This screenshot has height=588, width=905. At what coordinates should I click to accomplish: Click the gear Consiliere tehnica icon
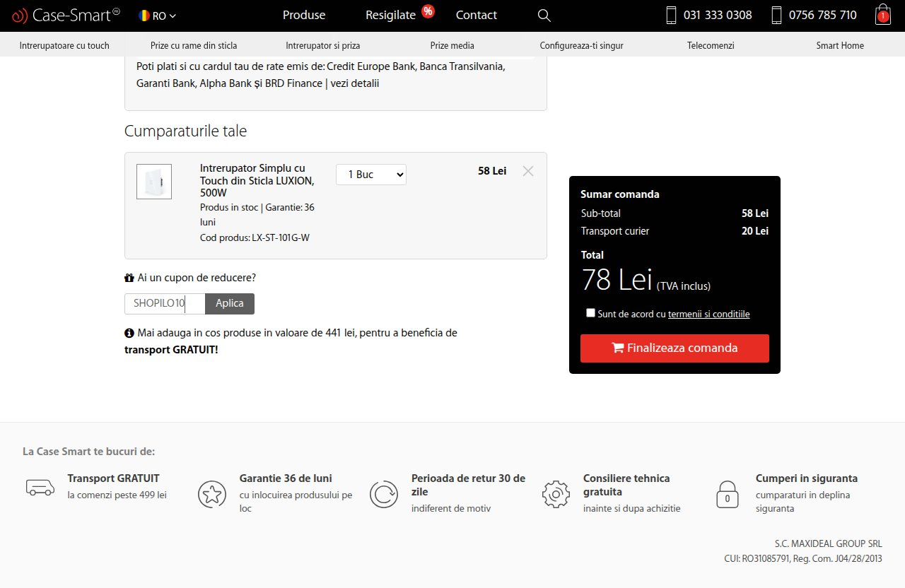556,494
